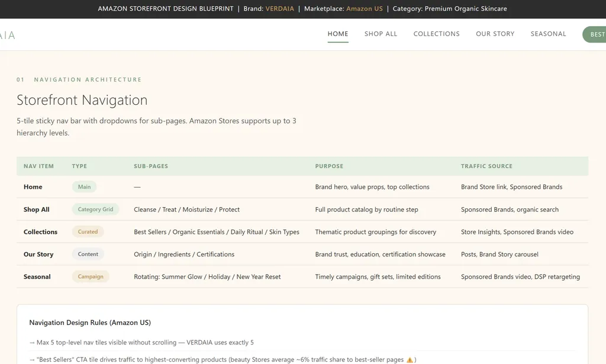The image size is (606, 364).
Task: Click 'Origin / Ingredients / Certifications' cell
Action: click(184, 255)
